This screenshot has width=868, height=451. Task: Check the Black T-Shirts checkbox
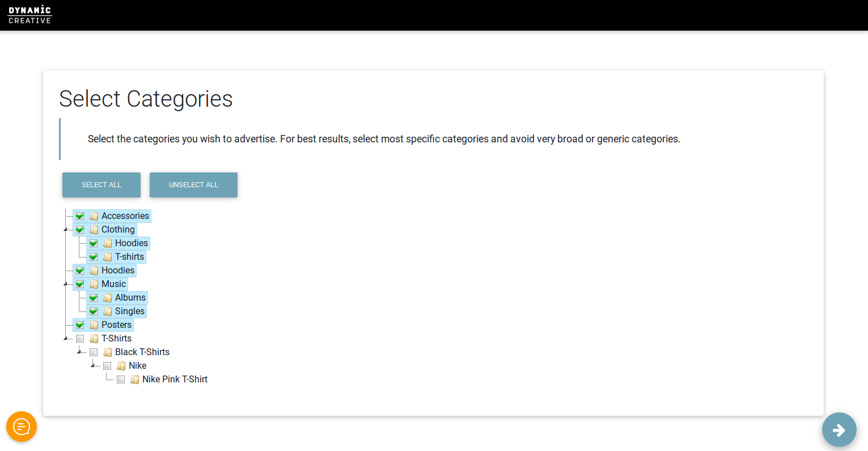pos(94,352)
